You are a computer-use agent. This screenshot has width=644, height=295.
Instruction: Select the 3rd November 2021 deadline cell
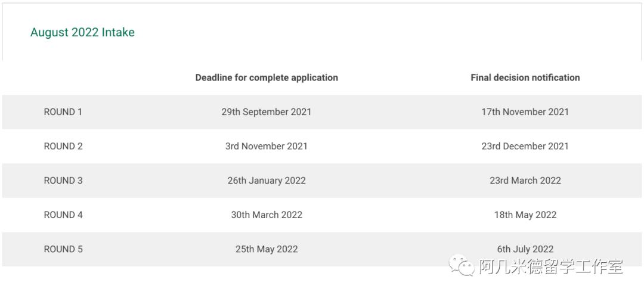point(267,146)
